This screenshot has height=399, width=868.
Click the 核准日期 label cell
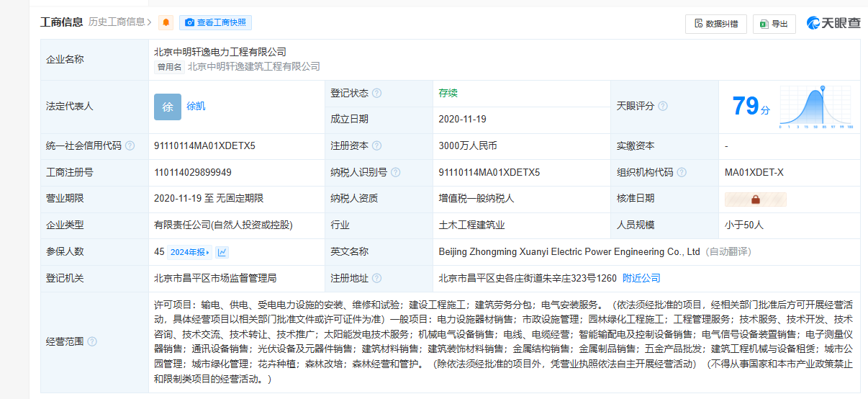coord(664,199)
